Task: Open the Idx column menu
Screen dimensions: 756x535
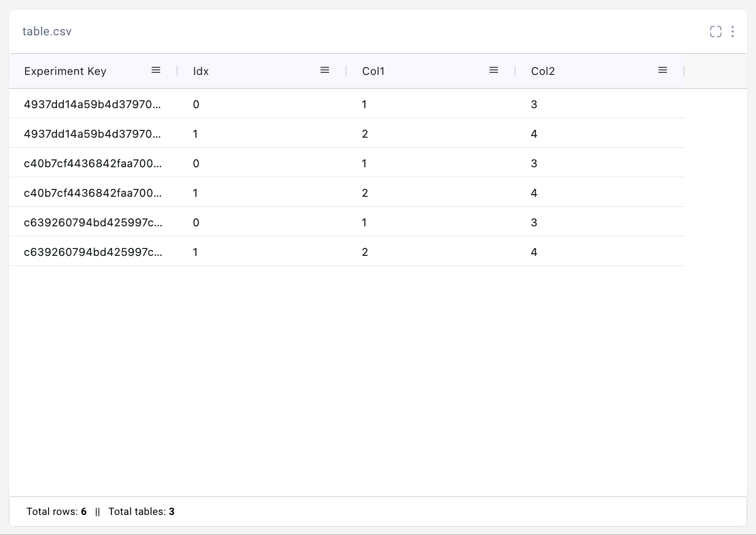Action: pyautogui.click(x=325, y=70)
